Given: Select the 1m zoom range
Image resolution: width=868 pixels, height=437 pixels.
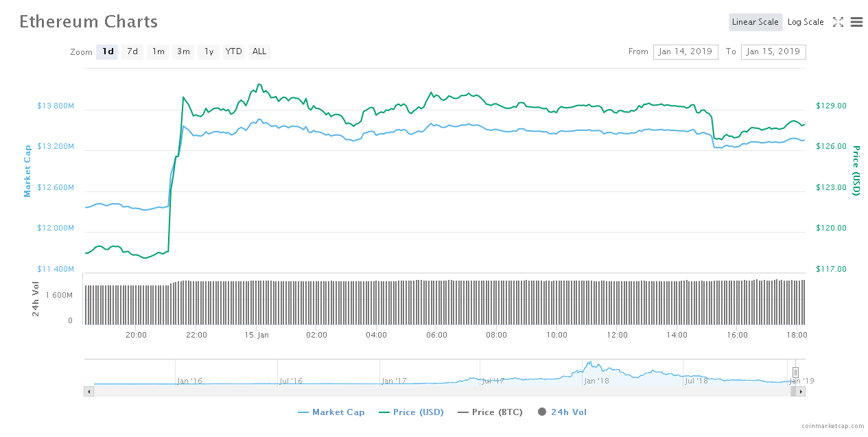Looking at the screenshot, I should [x=158, y=51].
